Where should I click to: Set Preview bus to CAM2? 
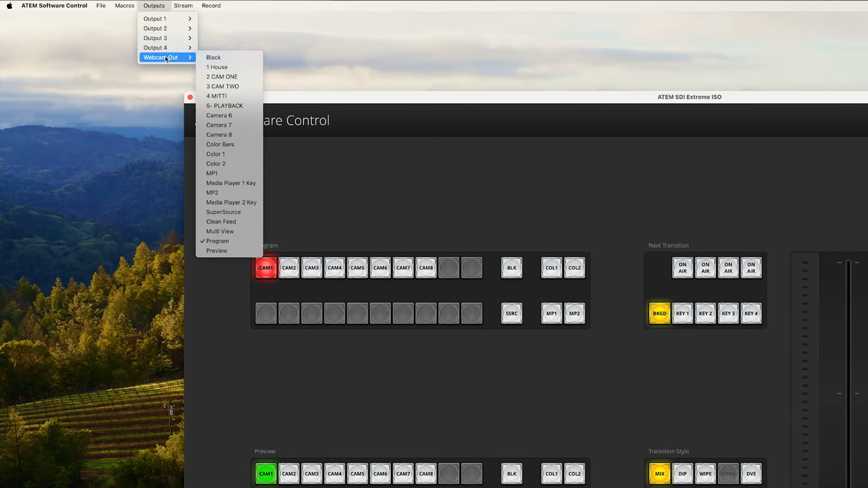[289, 474]
